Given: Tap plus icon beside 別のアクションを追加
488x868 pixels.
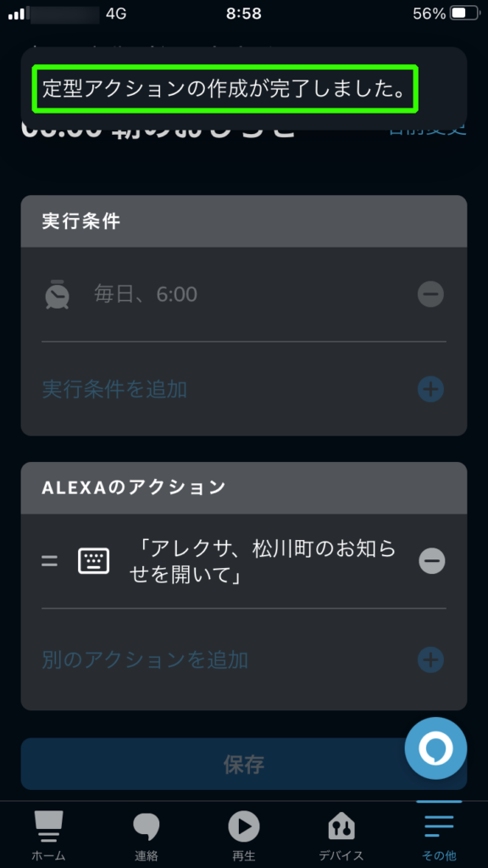Looking at the screenshot, I should 430,659.
